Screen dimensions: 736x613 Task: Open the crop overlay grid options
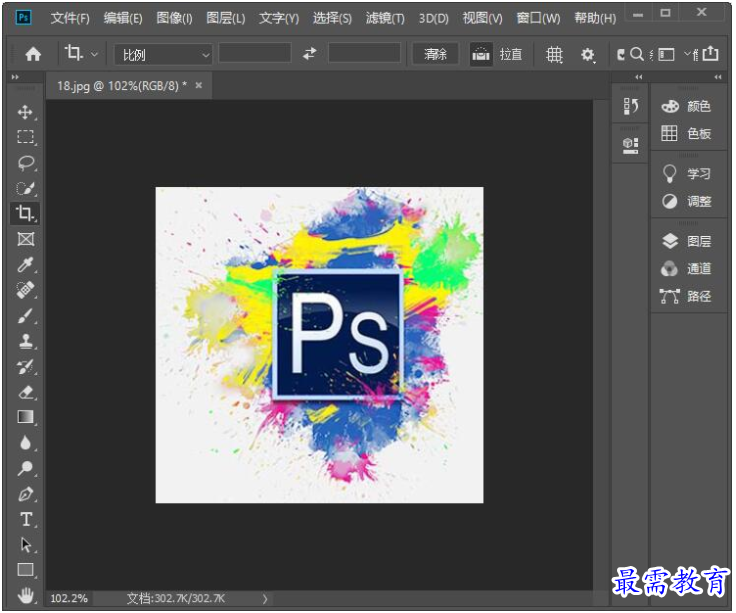coord(554,54)
